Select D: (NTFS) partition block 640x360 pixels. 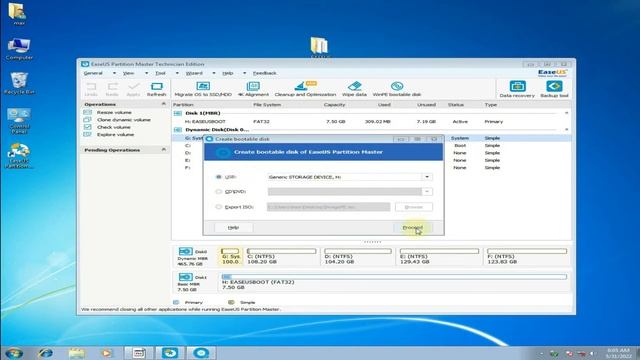point(358,256)
